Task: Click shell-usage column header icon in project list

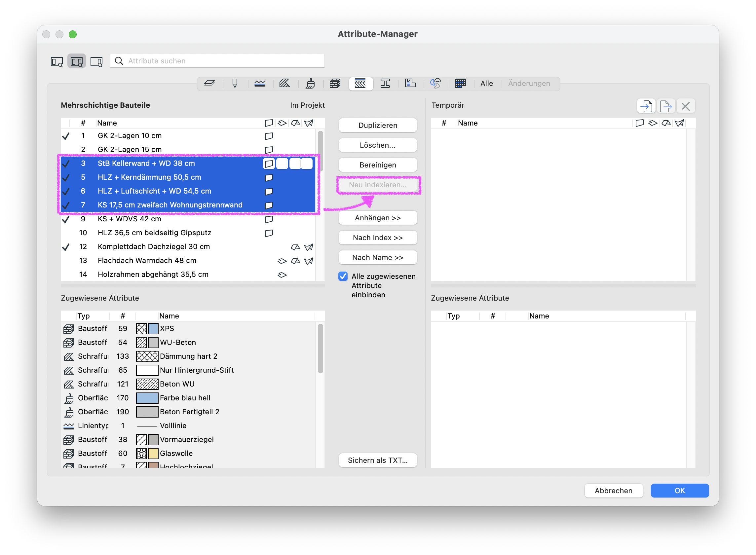Action: click(x=309, y=123)
